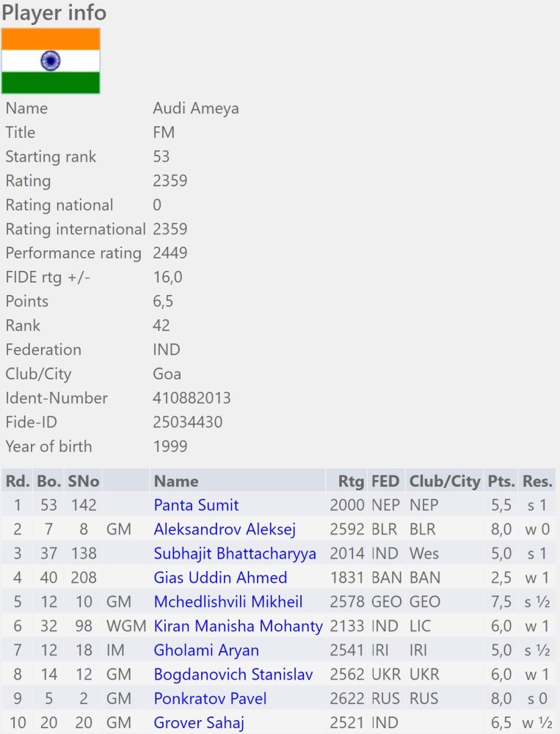Viewport: 560px width, 734px height.
Task: Click the Rd. column header
Action: coord(18,481)
